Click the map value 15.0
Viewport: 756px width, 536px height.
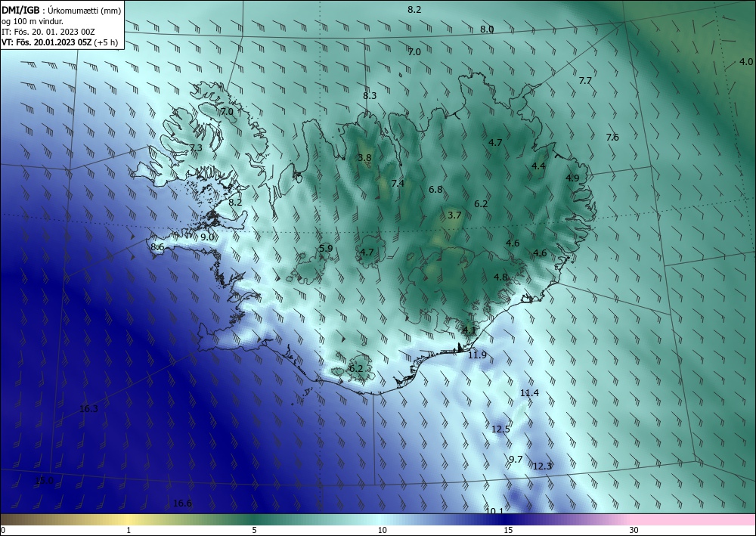pos(45,481)
